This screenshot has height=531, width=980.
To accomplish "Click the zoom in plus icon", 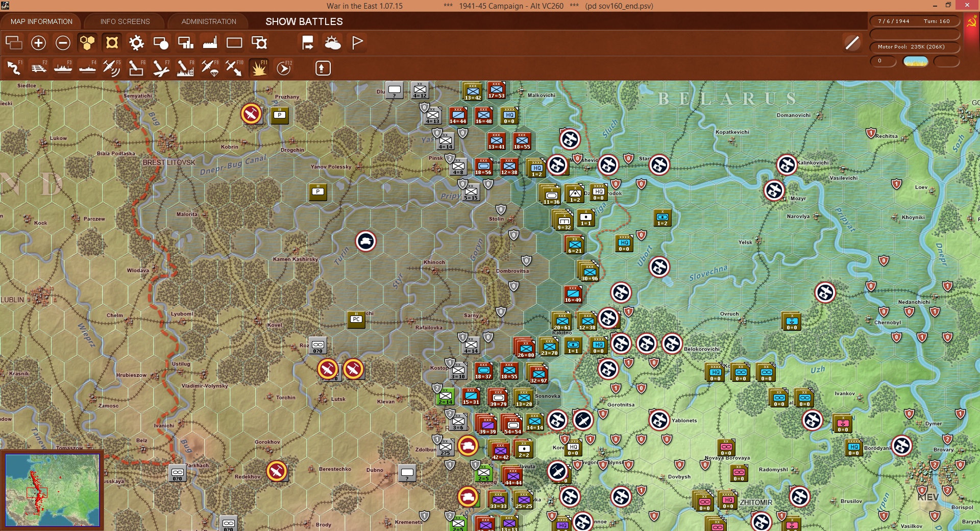I will [x=38, y=43].
